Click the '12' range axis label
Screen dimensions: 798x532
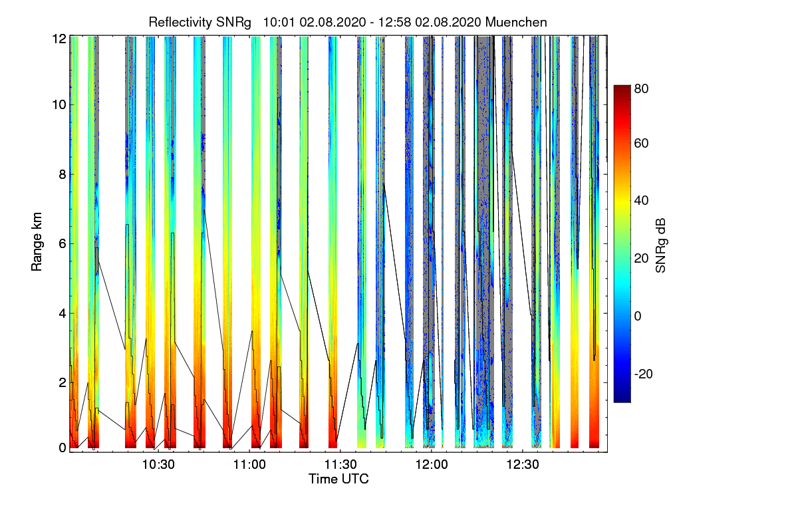(x=58, y=38)
